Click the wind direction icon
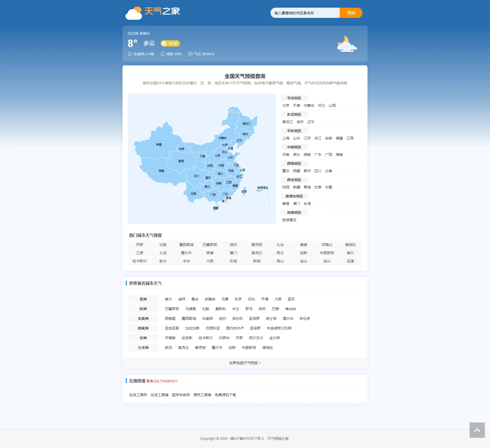Viewport: 490px width, 448px height. 130,54
